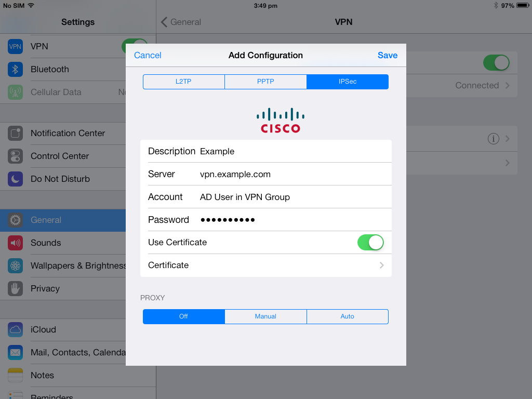The image size is (532, 399).
Task: Set proxy to Manual
Action: pos(265,316)
